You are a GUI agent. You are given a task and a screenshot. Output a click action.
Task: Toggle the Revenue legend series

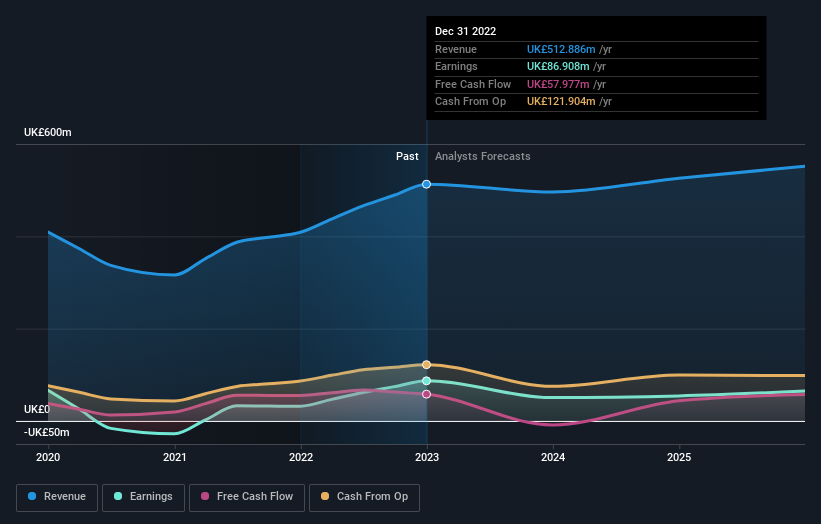click(57, 497)
